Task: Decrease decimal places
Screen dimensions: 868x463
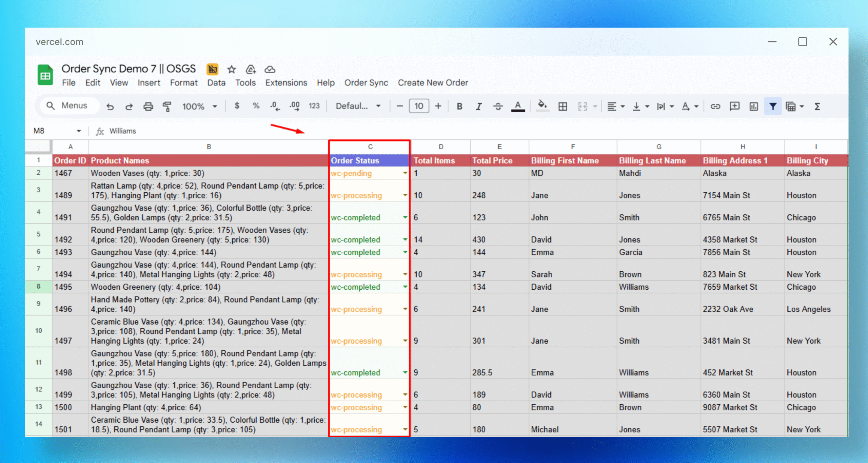Action: (275, 106)
